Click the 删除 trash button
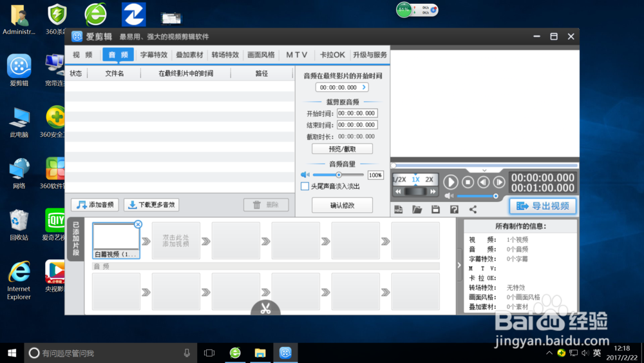The image size is (644, 363). [x=266, y=205]
